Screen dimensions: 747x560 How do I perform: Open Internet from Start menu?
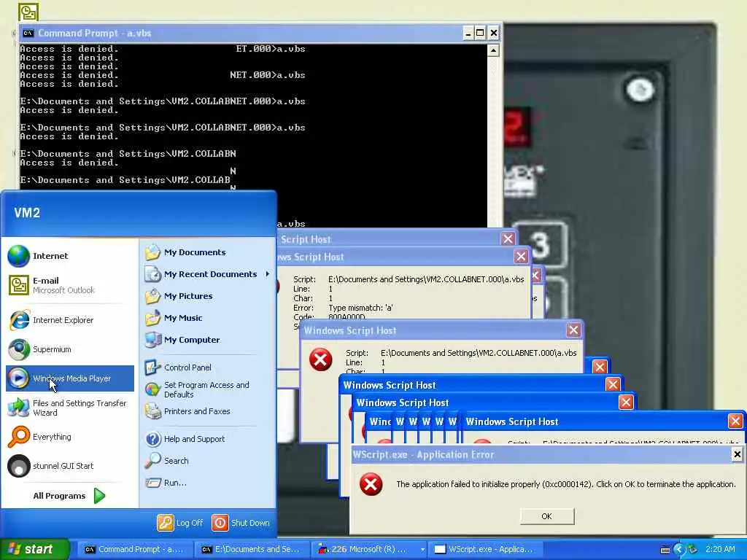pyautogui.click(x=70, y=256)
